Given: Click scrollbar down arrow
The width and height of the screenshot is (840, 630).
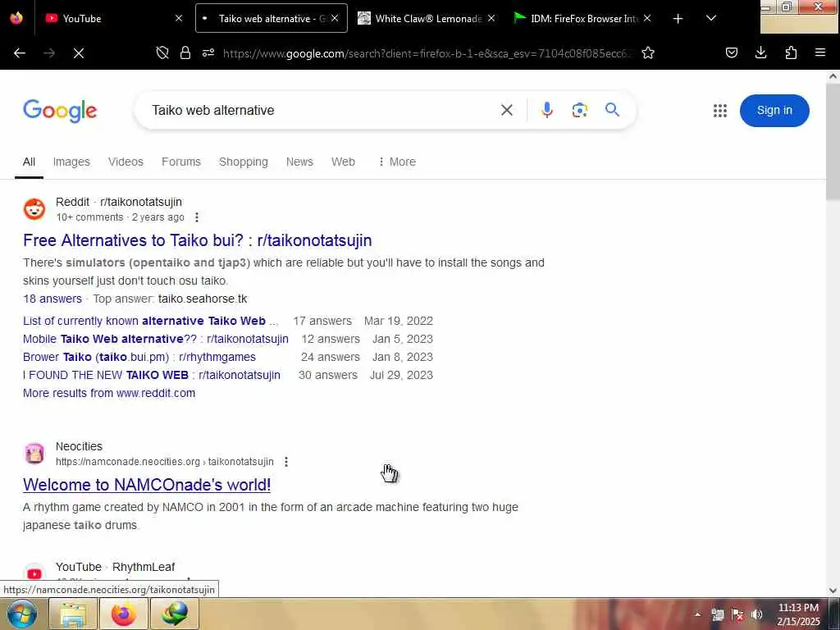Looking at the screenshot, I should [x=833, y=591].
